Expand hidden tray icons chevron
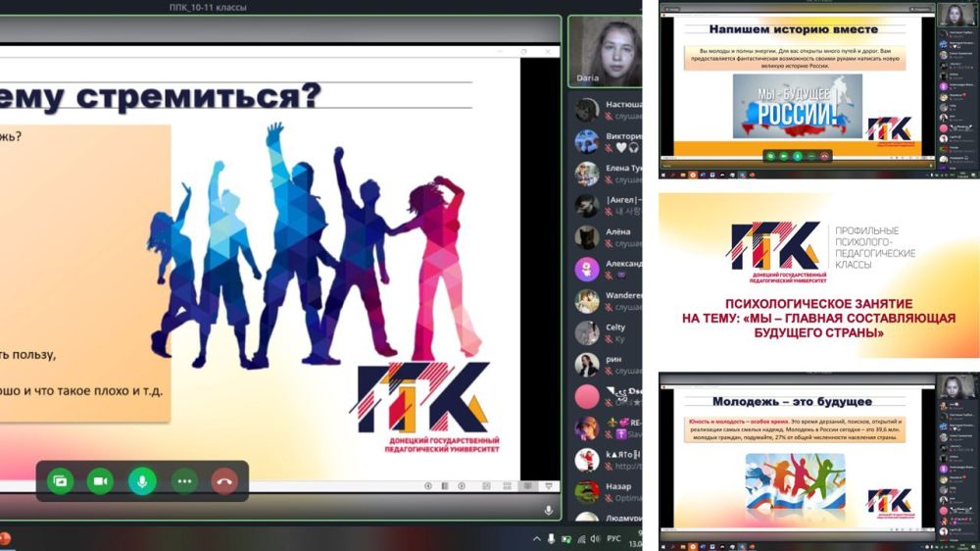 [x=536, y=538]
